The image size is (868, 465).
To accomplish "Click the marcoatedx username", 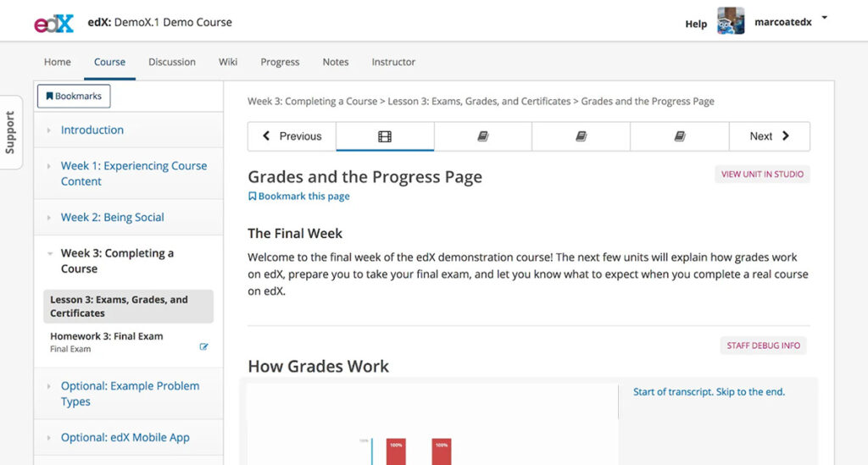I will 782,22.
